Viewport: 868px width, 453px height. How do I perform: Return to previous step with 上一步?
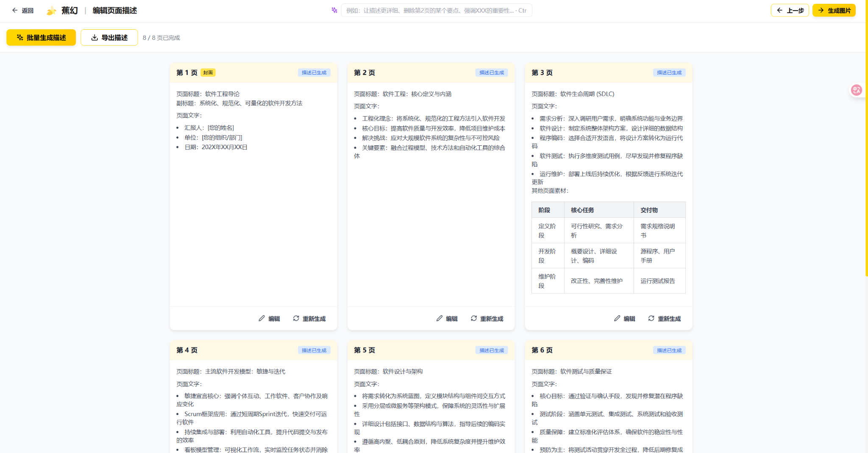790,11
